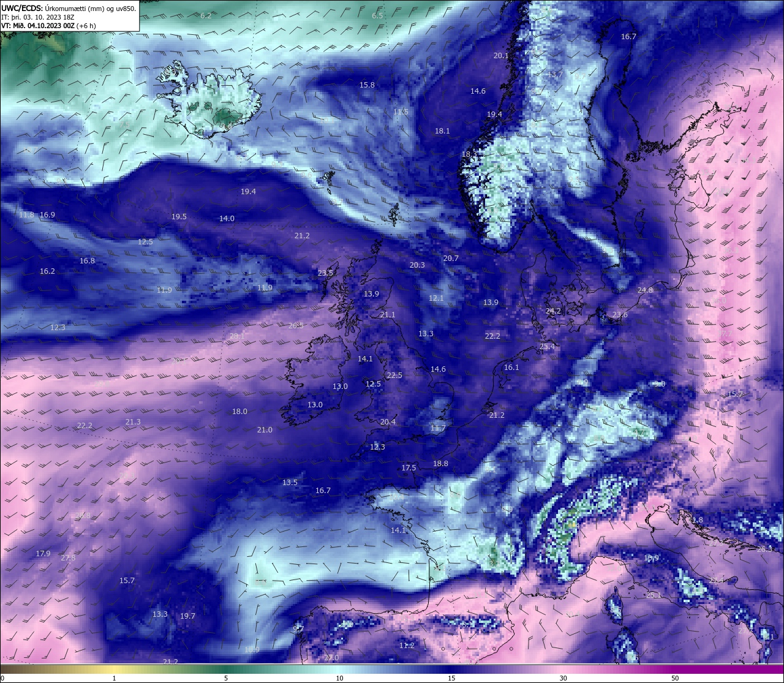
Task: Select the 14.0 value label
Action: pos(227,219)
